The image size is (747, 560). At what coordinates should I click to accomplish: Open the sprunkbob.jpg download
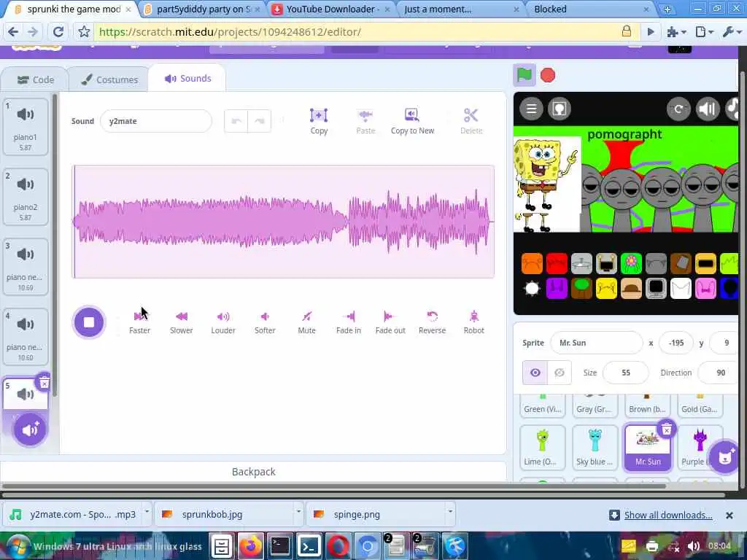tap(224, 514)
